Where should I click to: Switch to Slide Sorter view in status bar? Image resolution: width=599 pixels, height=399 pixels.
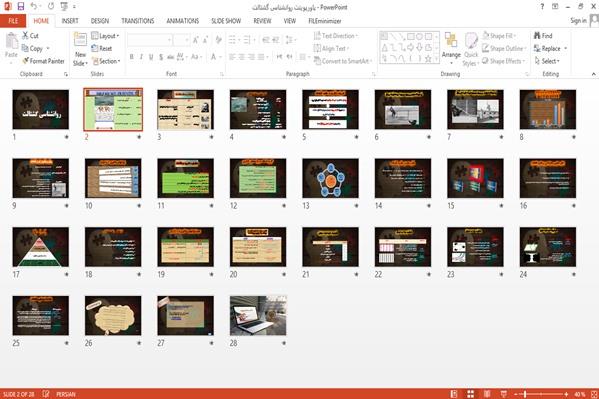pyautogui.click(x=471, y=394)
